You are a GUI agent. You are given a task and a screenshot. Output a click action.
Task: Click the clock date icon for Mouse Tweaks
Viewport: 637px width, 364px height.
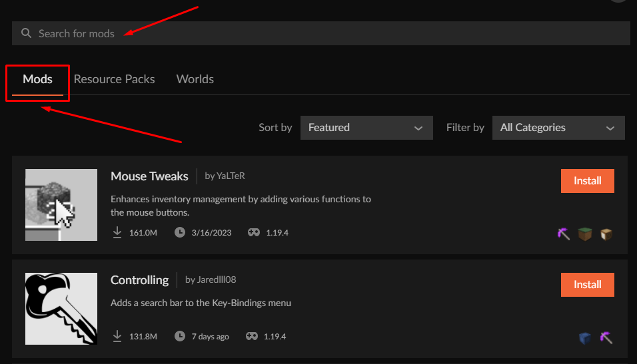[179, 232]
